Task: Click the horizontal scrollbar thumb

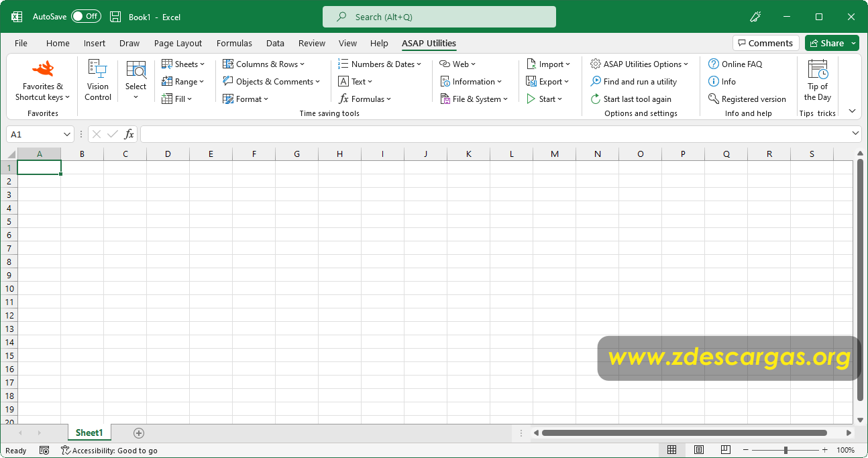Action: click(x=684, y=433)
